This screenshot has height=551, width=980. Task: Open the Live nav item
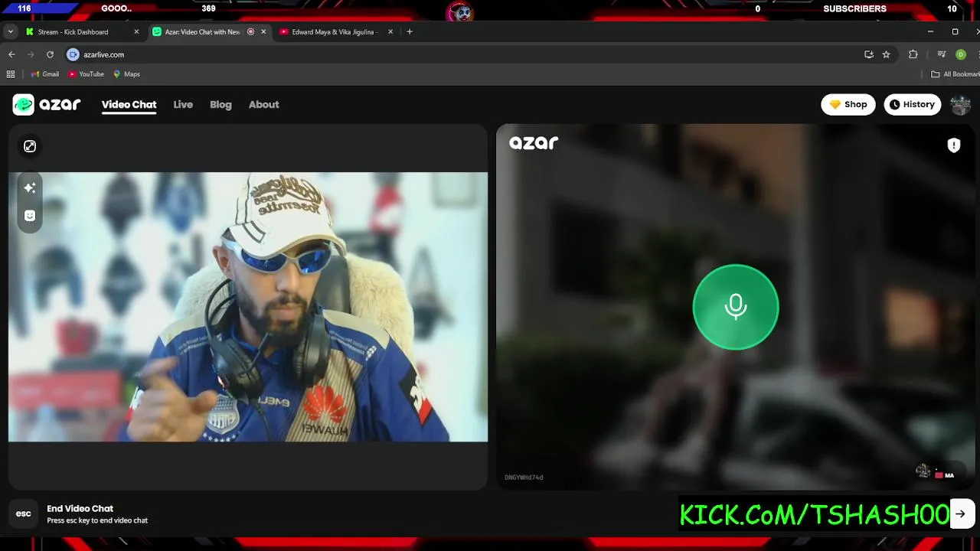183,105
